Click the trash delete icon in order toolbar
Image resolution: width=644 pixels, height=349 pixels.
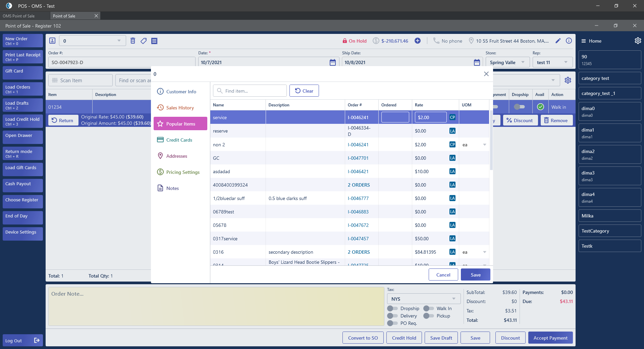133,41
